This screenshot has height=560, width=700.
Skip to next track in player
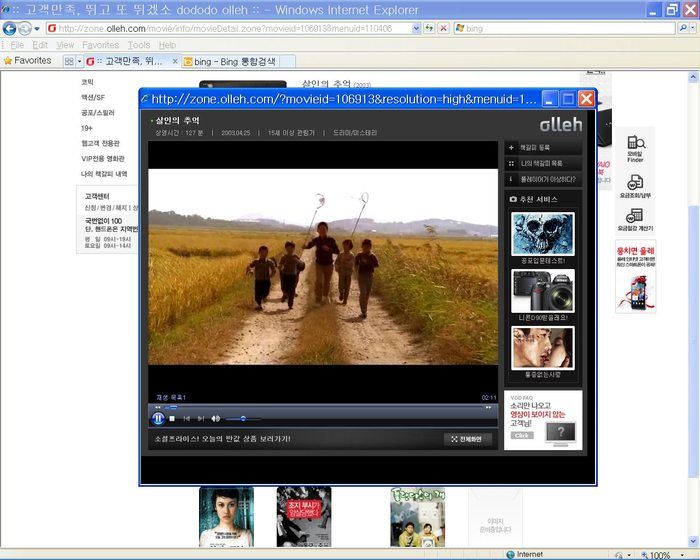click(201, 418)
